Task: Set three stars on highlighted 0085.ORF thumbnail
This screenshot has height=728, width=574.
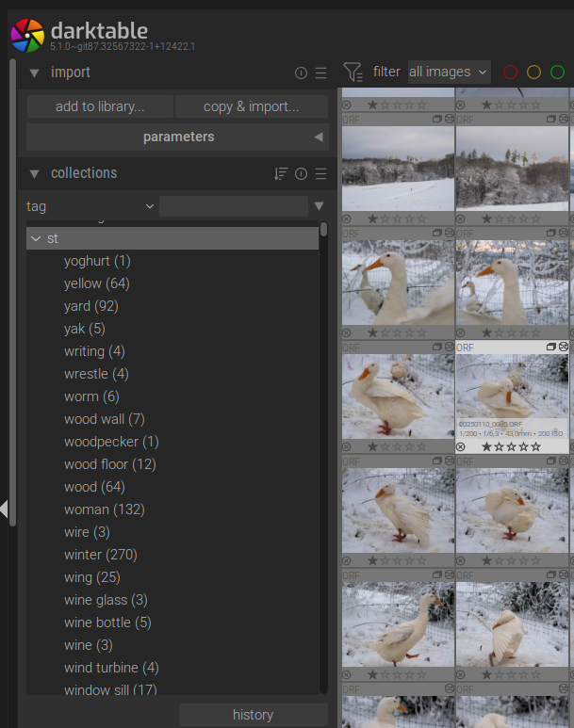Action: [511, 446]
